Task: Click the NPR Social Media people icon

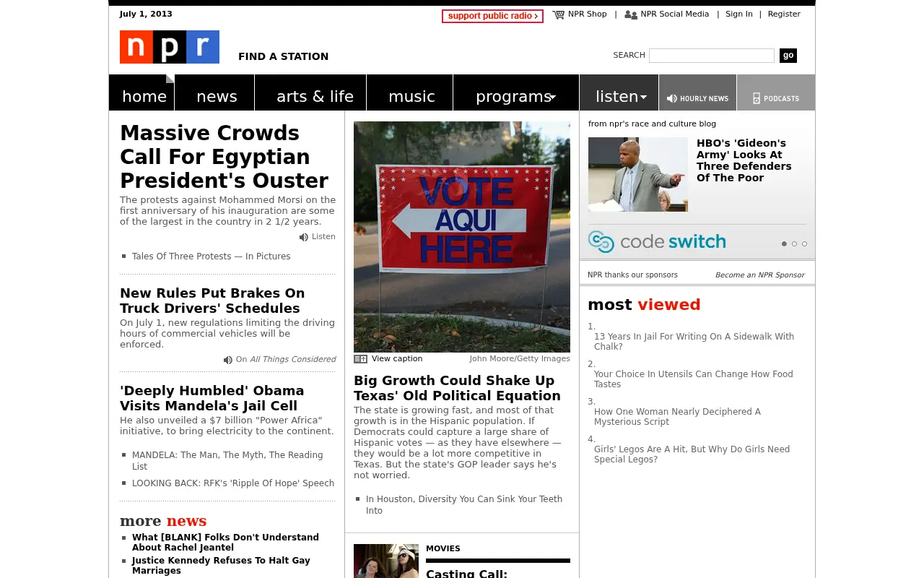Action: [x=631, y=14]
